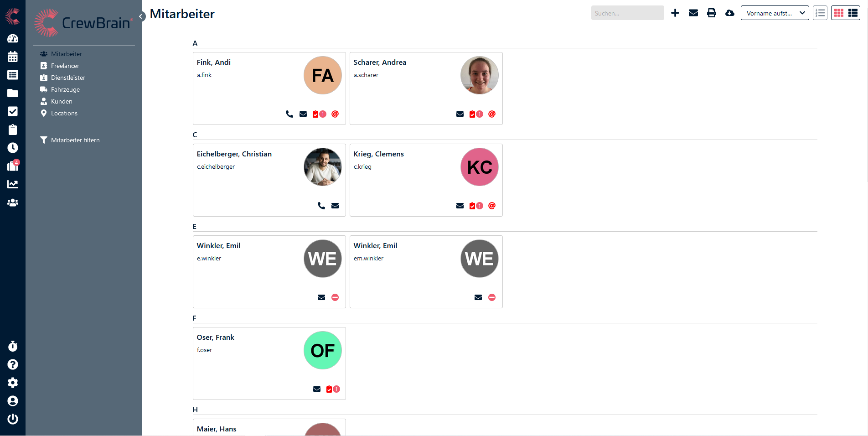Viewport: 868px width, 436px height.
Task: Click the cloud download icon
Action: click(x=730, y=13)
